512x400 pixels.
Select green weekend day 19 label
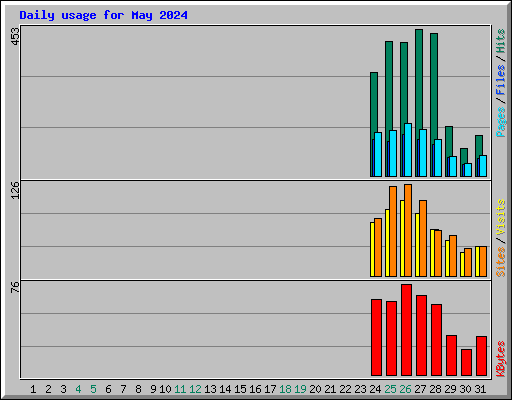(x=300, y=389)
